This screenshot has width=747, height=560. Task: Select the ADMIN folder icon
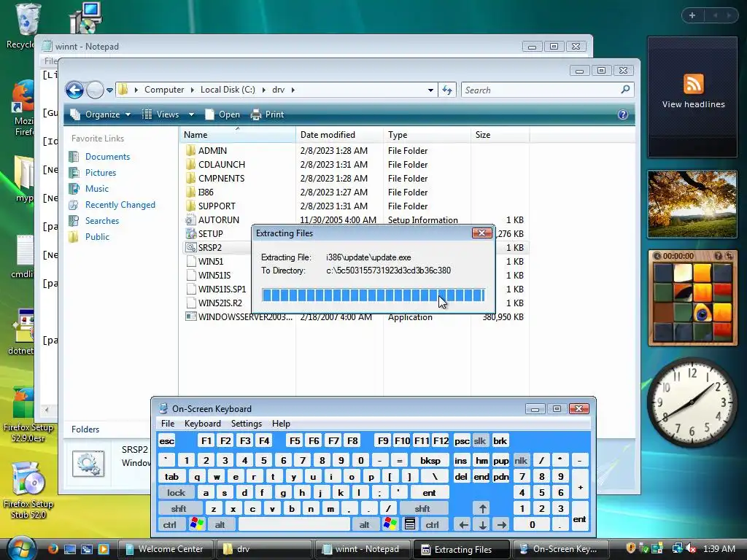pyautogui.click(x=190, y=150)
